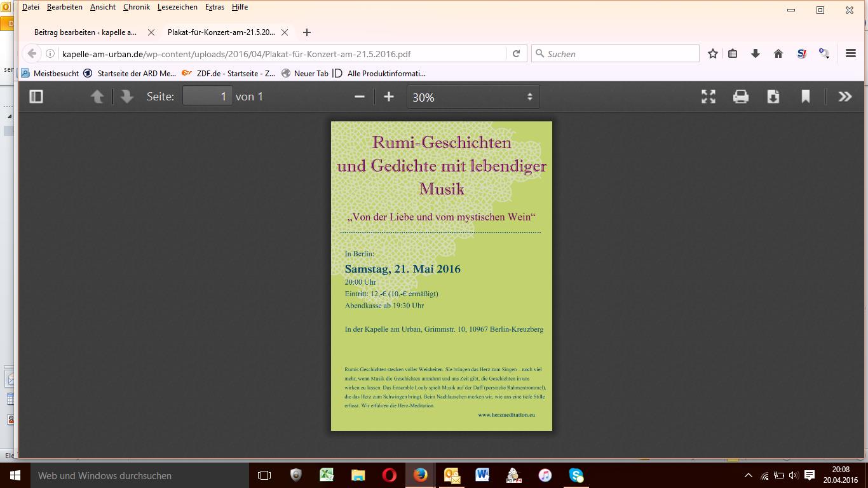Viewport: 868px width, 488px height.
Task: Zoom out with the minus button
Action: click(360, 97)
